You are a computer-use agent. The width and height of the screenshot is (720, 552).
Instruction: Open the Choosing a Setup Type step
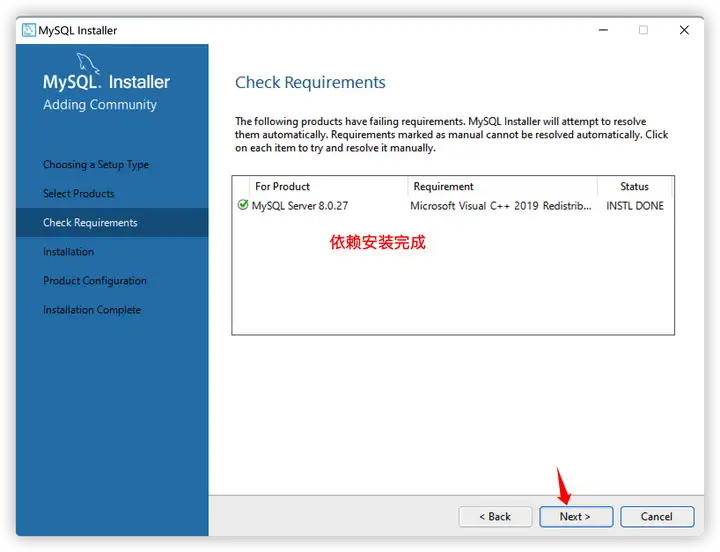click(x=96, y=164)
